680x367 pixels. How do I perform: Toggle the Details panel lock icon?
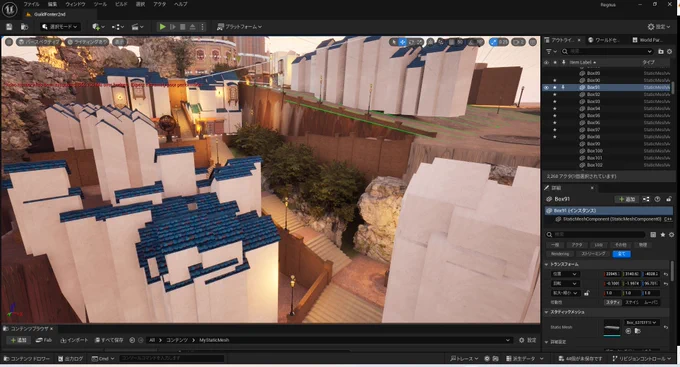point(669,199)
